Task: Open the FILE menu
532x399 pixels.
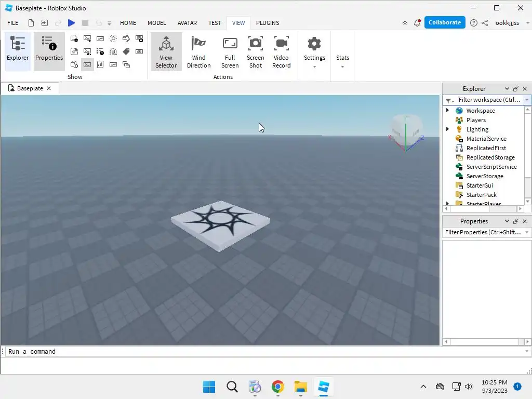Action: pyautogui.click(x=13, y=23)
